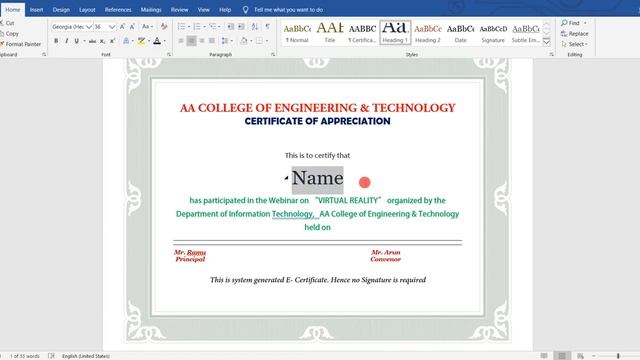Click the Replace button
Image resolution: width=640 pixels, height=360 pixels.
point(575,33)
